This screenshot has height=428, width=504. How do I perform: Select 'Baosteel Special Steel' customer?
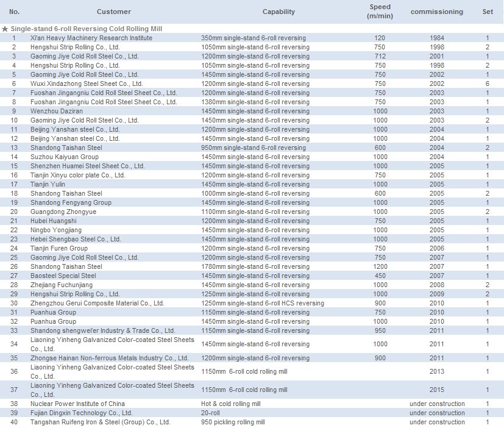coord(63,276)
